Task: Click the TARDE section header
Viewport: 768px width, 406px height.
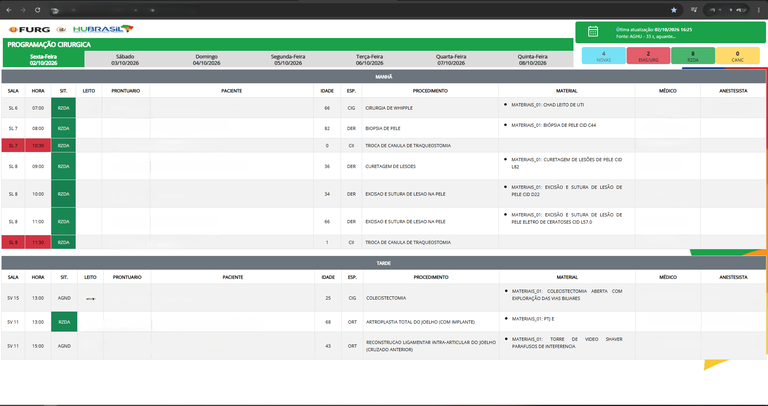Action: click(384, 263)
